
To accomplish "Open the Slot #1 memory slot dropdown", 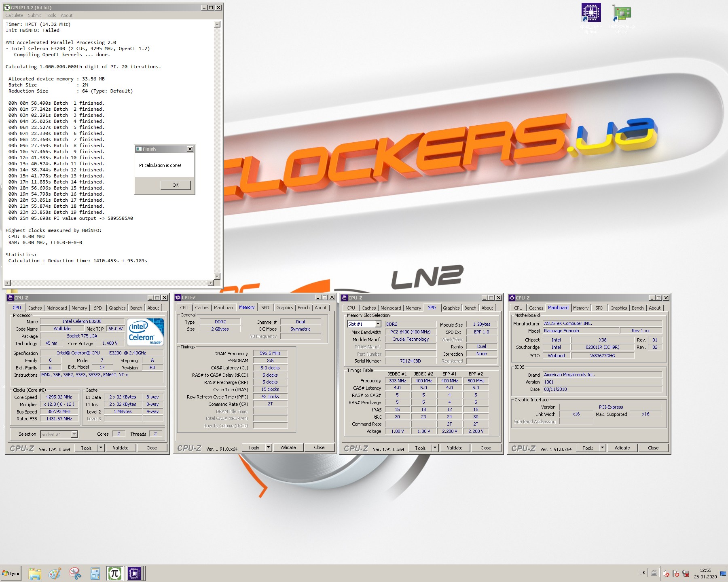I will coord(378,324).
